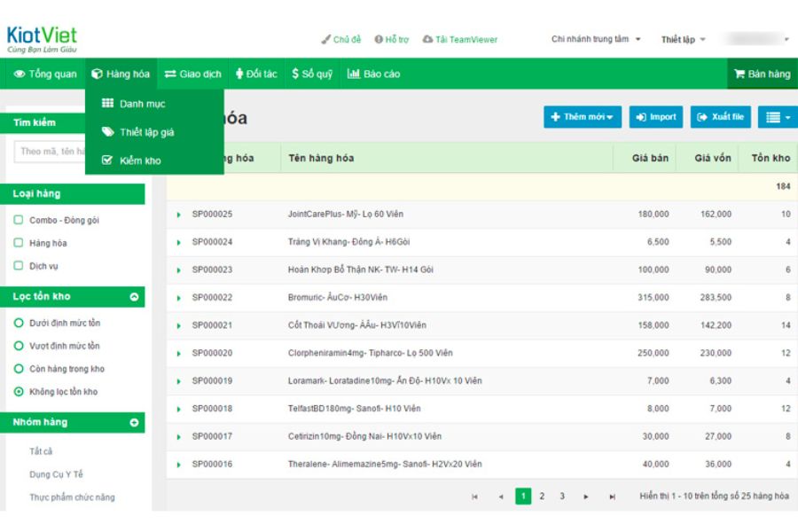Image resolution: width=798 pixels, height=532 pixels.
Task: Open Chủ đề theme brush icon
Action: click(325, 39)
